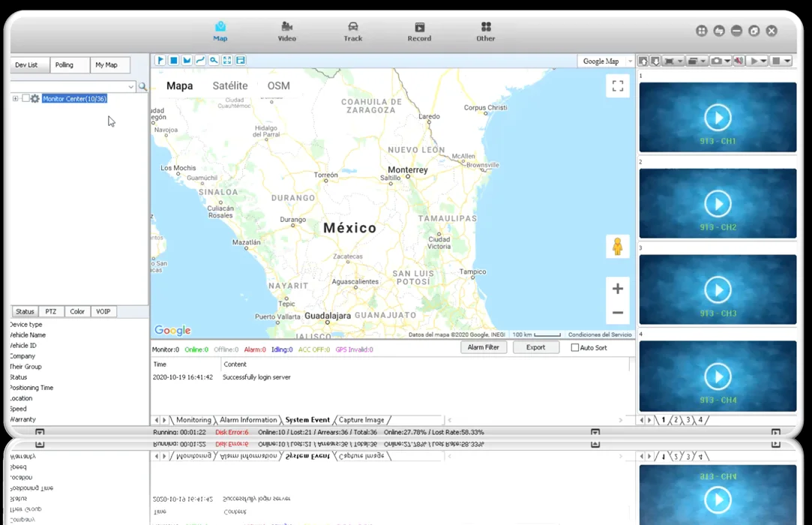Open the Other module
The image size is (812, 525).
click(486, 31)
